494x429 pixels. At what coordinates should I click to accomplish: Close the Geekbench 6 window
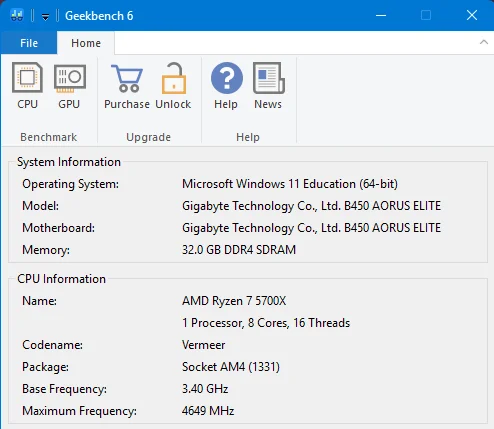472,15
